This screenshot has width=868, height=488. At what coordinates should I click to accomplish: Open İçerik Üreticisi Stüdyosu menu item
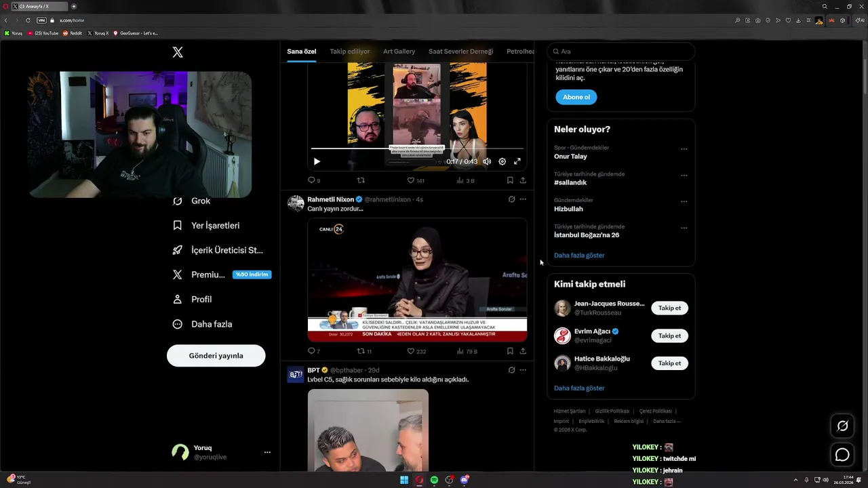218,250
